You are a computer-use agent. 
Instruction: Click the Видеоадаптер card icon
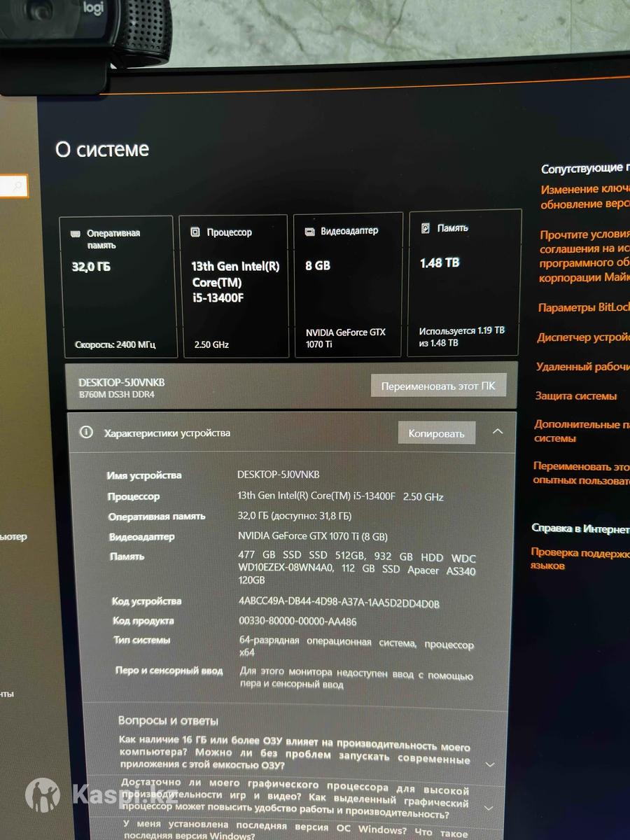point(309,232)
